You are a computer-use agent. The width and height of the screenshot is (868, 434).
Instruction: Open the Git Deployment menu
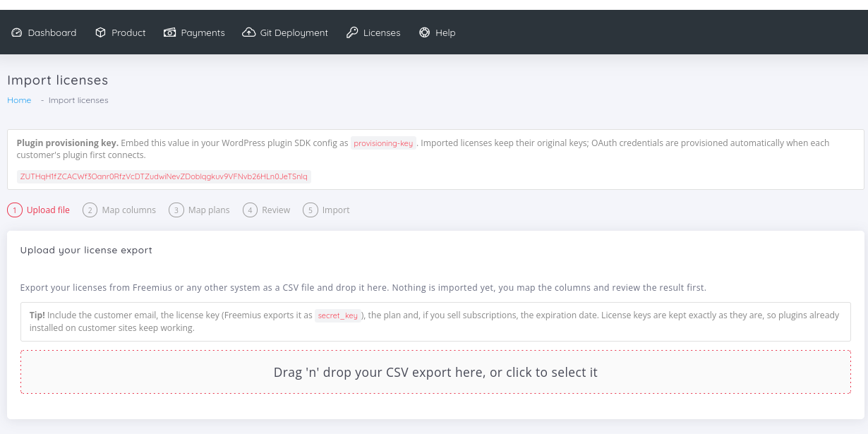[x=285, y=32]
